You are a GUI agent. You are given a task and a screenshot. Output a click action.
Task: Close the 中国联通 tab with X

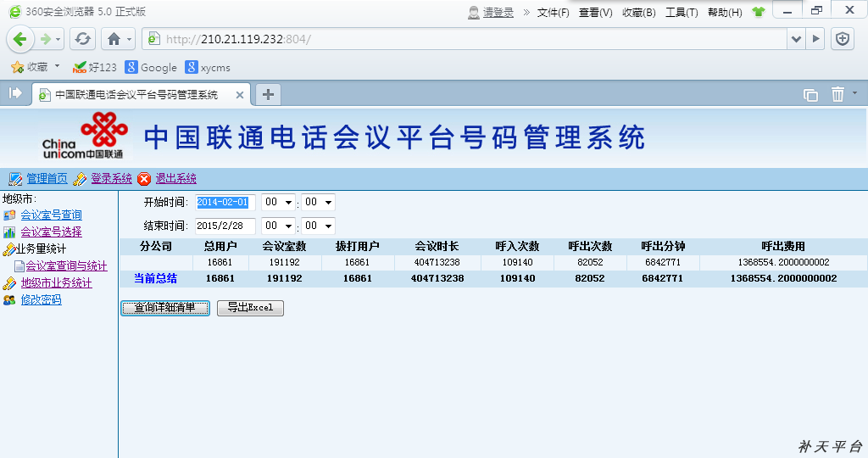click(240, 95)
